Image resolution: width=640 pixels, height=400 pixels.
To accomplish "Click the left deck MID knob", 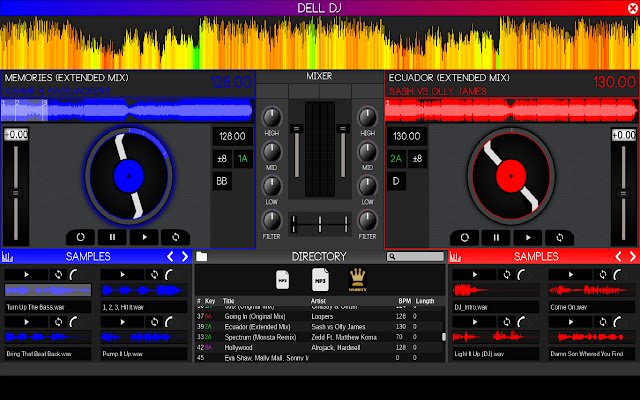I will click(271, 152).
